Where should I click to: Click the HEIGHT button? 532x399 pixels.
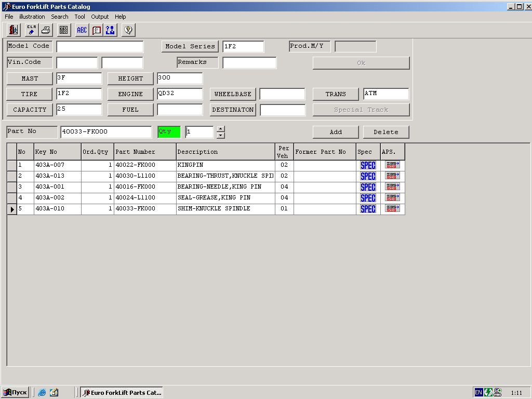tap(130, 78)
